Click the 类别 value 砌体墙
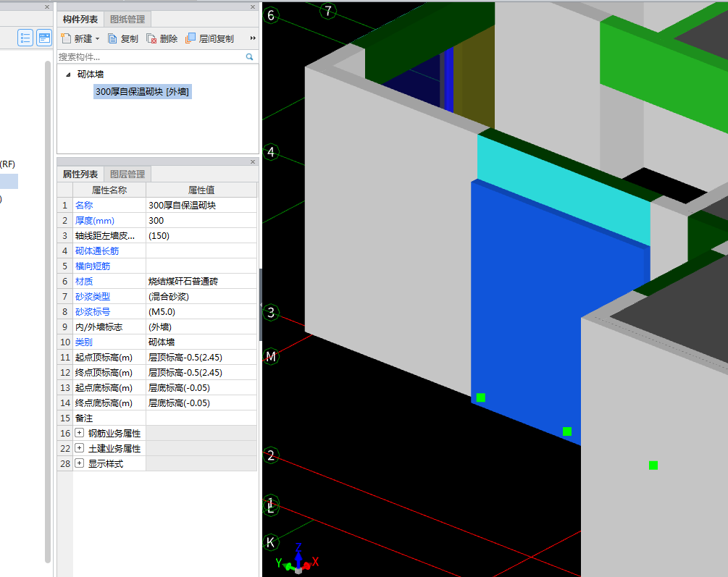This screenshot has width=728, height=577. tap(201, 342)
